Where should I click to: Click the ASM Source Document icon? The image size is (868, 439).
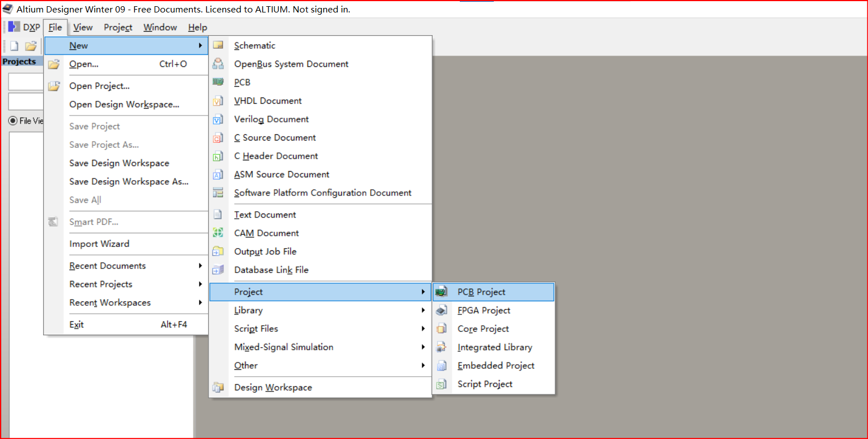point(218,174)
